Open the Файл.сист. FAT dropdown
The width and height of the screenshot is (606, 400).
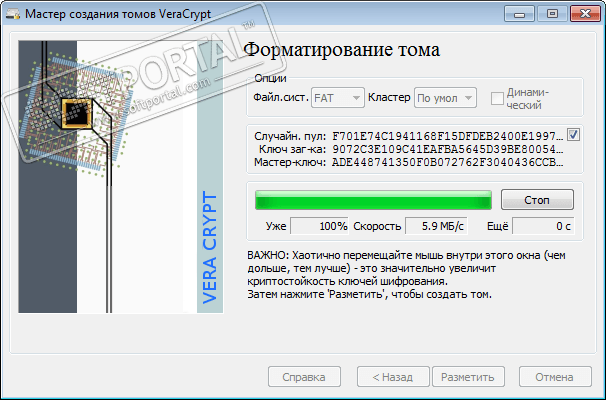338,98
